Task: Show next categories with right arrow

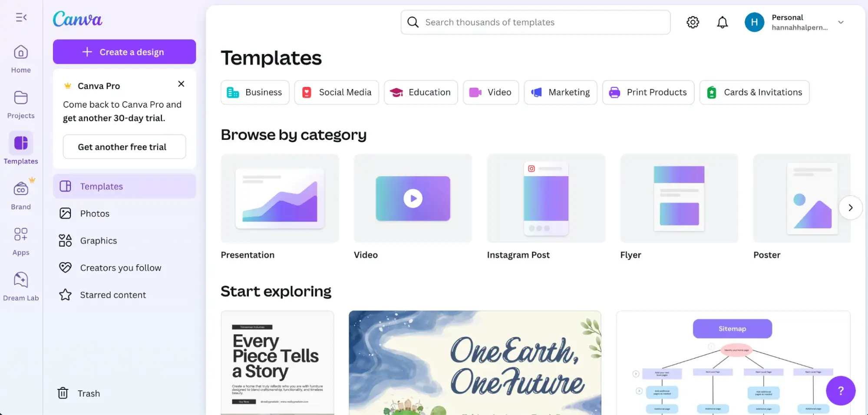Action: (850, 207)
